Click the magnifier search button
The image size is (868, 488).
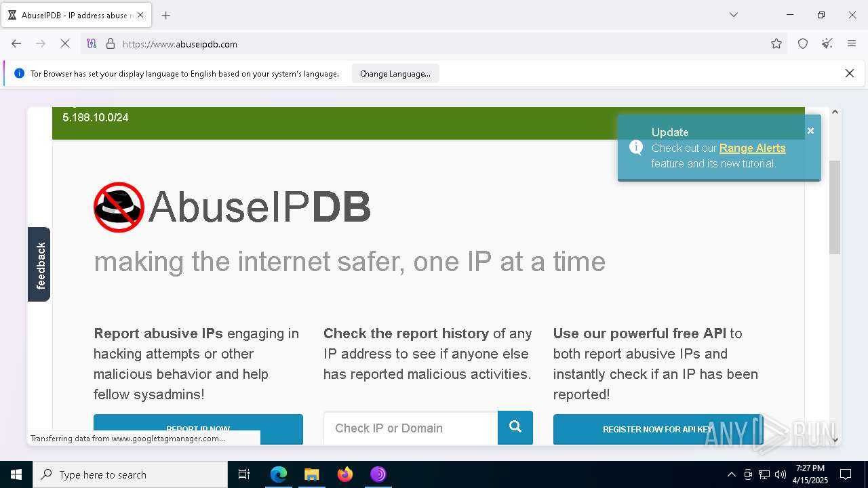click(x=515, y=428)
